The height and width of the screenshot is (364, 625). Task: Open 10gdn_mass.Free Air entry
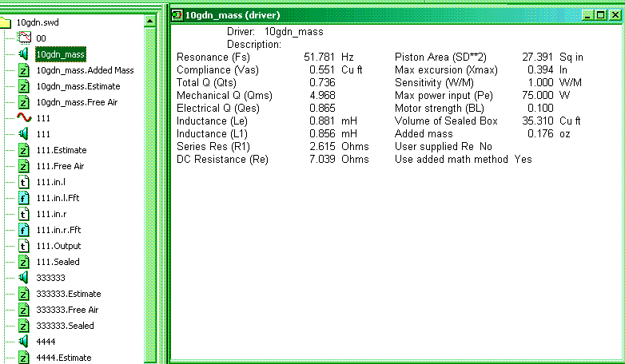[x=77, y=102]
